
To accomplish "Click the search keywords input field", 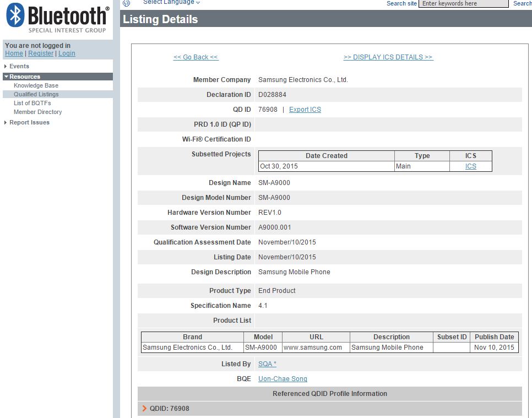I will [x=463, y=3].
